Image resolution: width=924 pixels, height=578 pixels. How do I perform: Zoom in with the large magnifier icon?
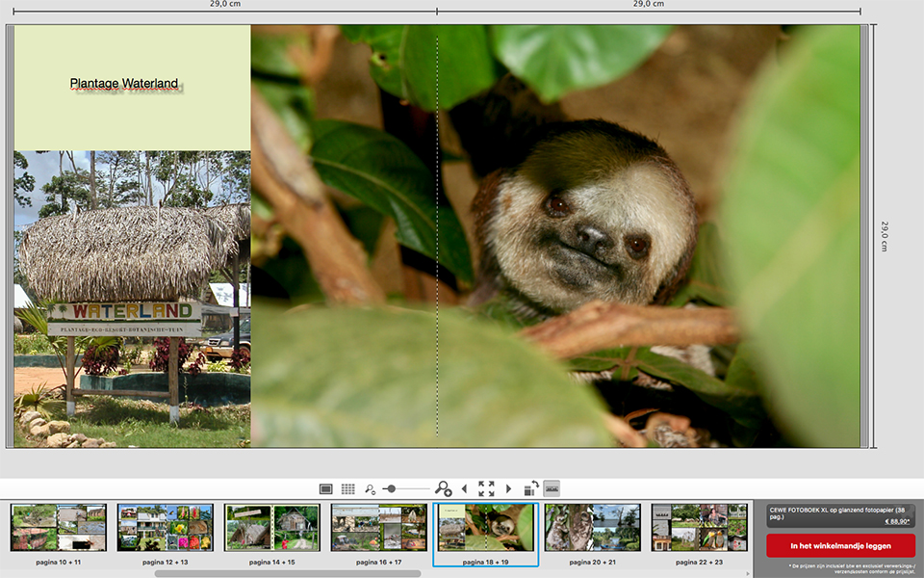[443, 488]
